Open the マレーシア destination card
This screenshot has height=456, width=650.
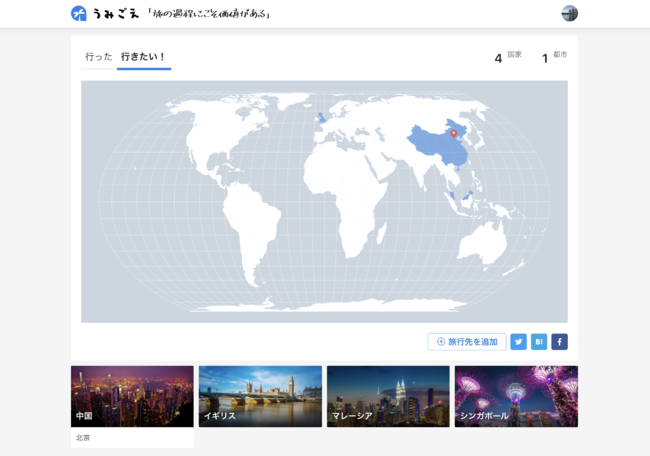click(388, 396)
